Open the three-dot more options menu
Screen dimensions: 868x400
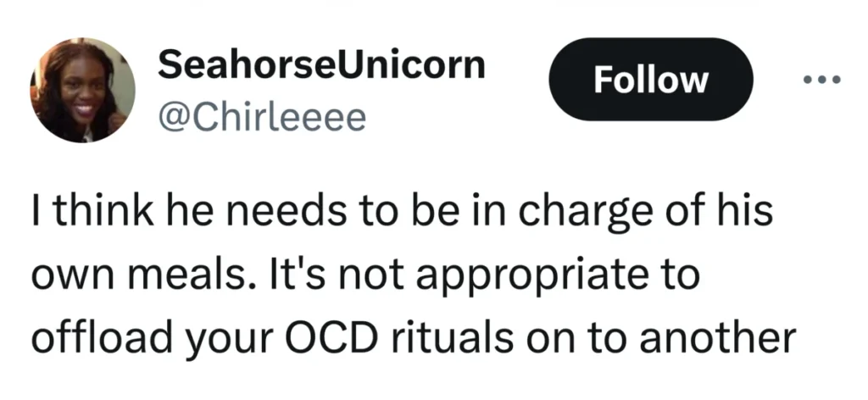[x=821, y=81]
